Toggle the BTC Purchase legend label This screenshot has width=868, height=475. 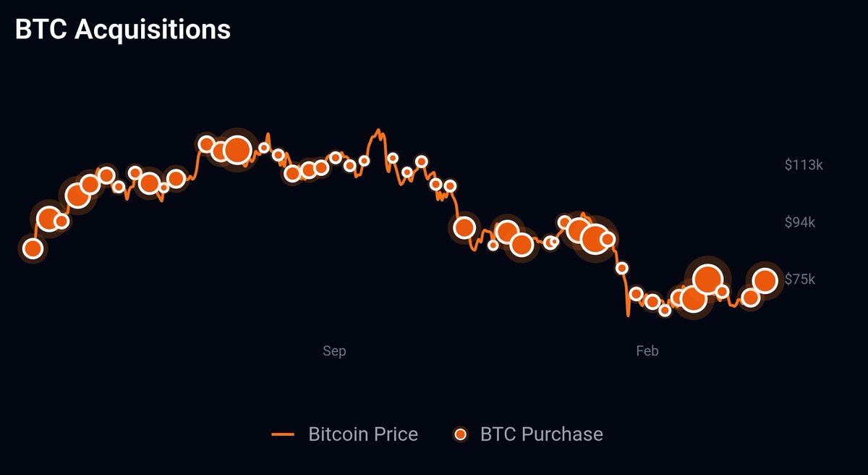541,434
